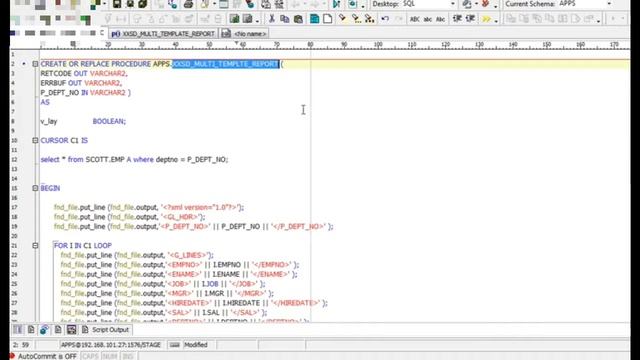Click the Copy icon beside the scissors
Screen dimensions: 640x360
pyautogui.click(x=284, y=19)
